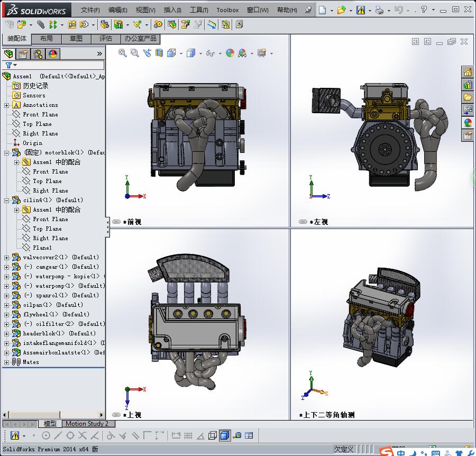Toggle the link views icon in front view
The height and width of the screenshot is (456, 476).
click(115, 222)
